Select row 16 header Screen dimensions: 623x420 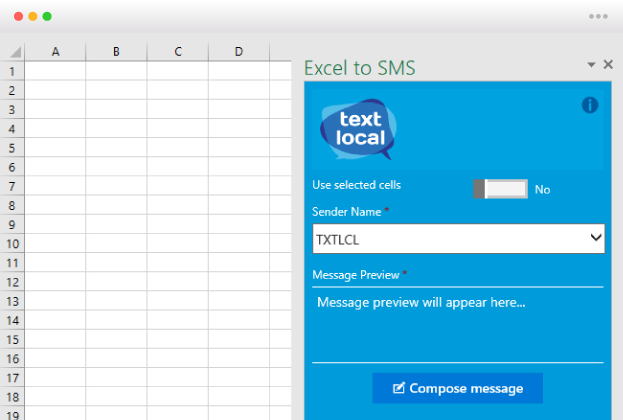(x=12, y=359)
